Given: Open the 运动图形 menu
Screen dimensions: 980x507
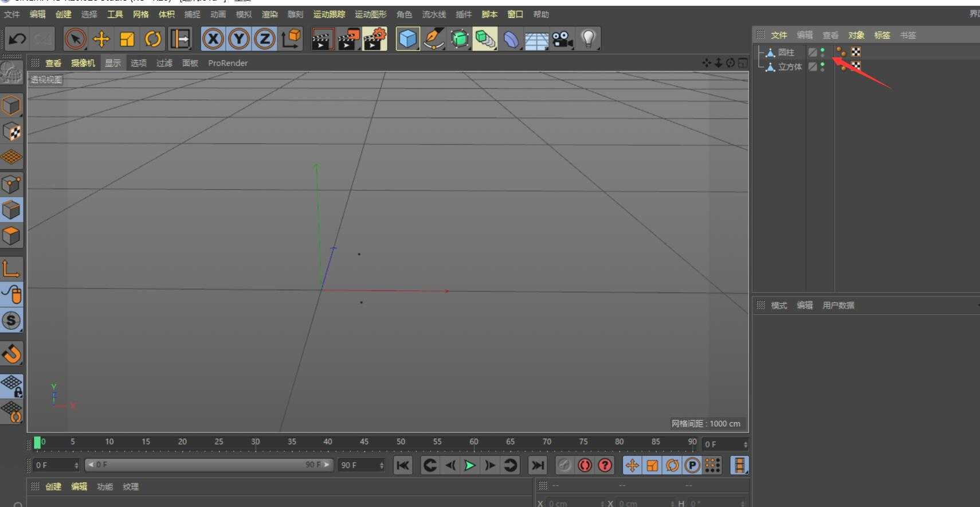Looking at the screenshot, I should [x=370, y=14].
